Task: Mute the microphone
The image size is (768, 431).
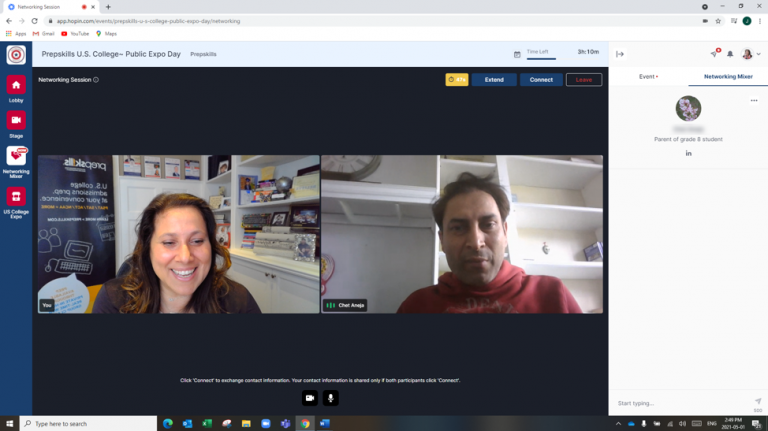Action: point(330,398)
